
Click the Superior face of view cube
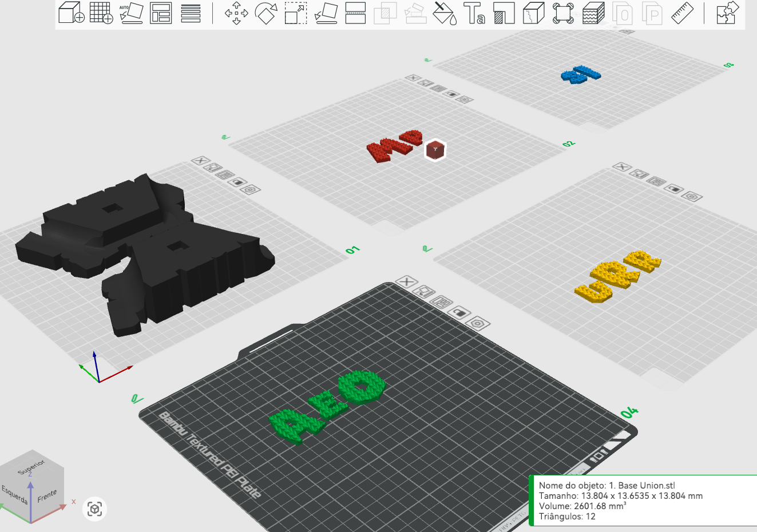coord(31,467)
